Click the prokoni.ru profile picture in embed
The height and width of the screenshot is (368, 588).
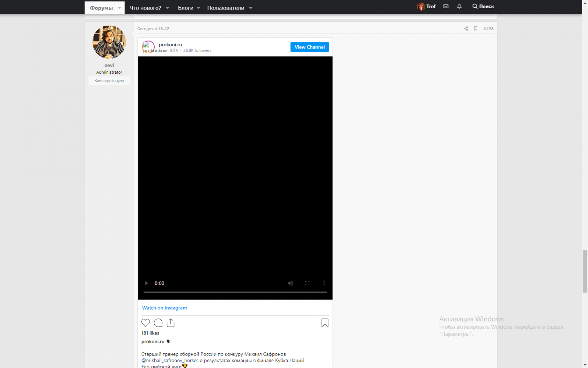(x=148, y=47)
